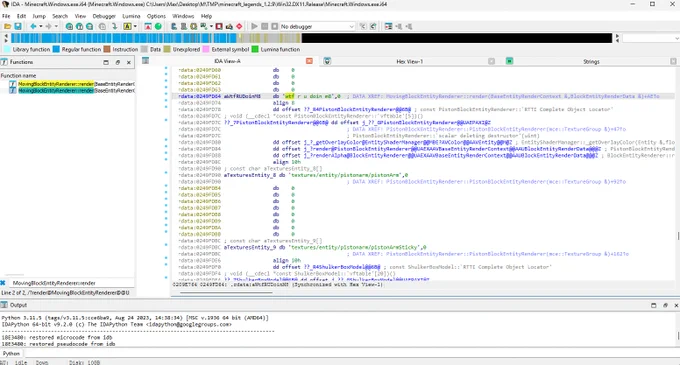Click the green down-arrow jump icon
The image size is (680, 365).
pyautogui.click(x=114, y=26)
